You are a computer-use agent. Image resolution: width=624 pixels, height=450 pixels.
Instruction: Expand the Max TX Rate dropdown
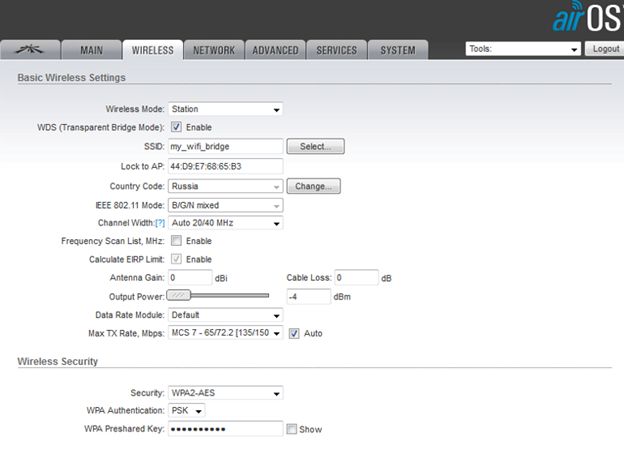(225, 333)
